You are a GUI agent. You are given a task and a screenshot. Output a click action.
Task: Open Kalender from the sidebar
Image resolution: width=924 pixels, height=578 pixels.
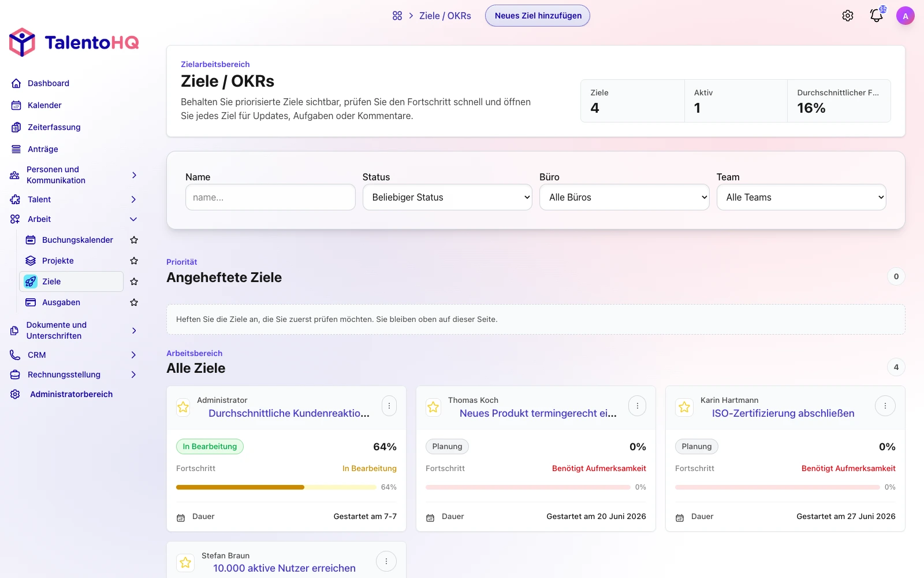[x=44, y=105]
